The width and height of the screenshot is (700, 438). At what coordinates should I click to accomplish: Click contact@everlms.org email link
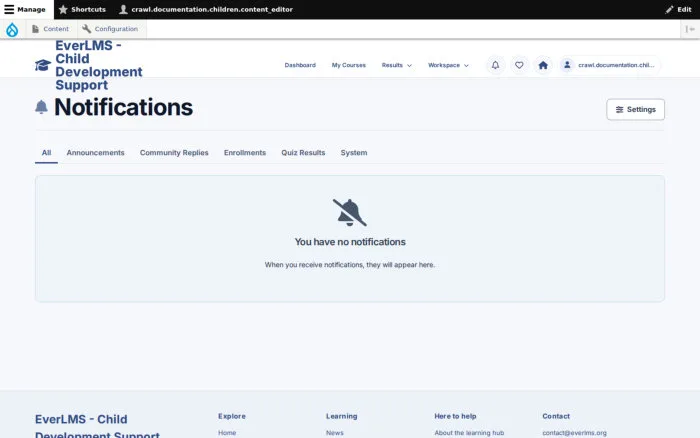tap(575, 433)
